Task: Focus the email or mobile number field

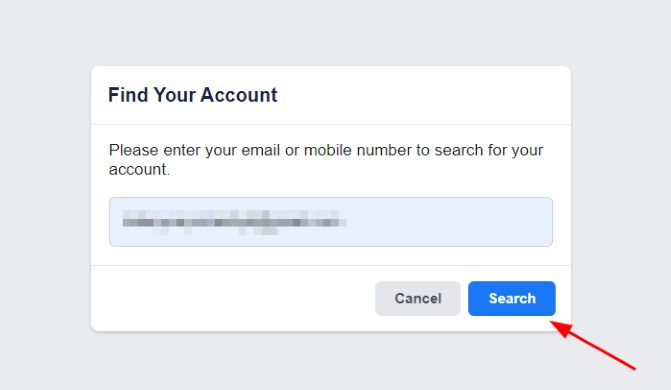Action: (331, 222)
